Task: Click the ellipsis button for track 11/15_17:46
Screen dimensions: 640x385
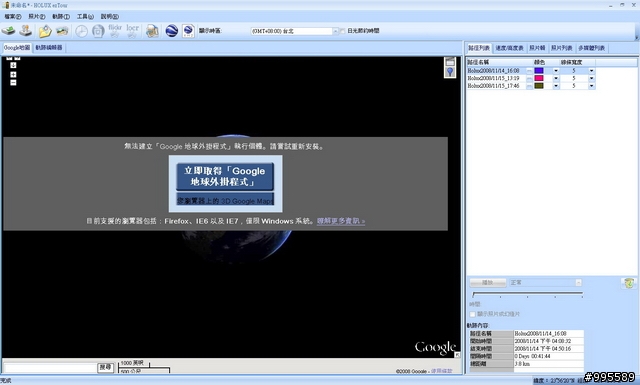Action: [529, 86]
